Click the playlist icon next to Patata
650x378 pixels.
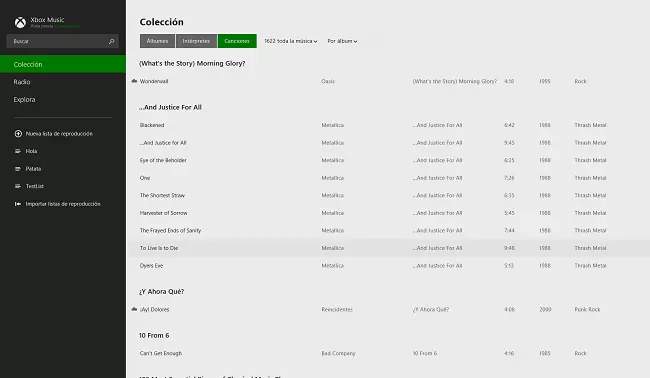18,169
